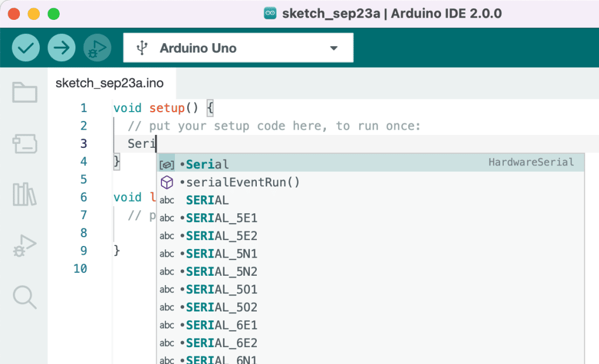599x364 pixels.
Task: Open the Debug panel in sidebar
Action: point(25,245)
